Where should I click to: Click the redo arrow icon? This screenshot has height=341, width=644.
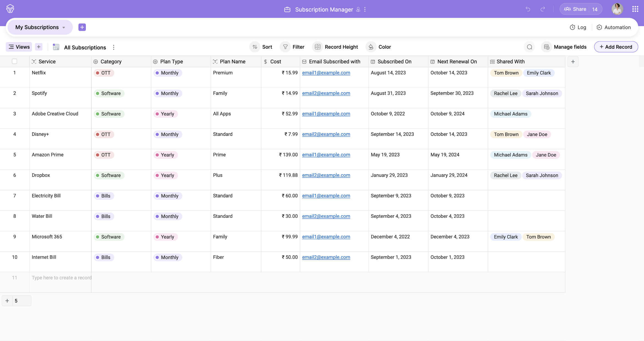coord(543,9)
